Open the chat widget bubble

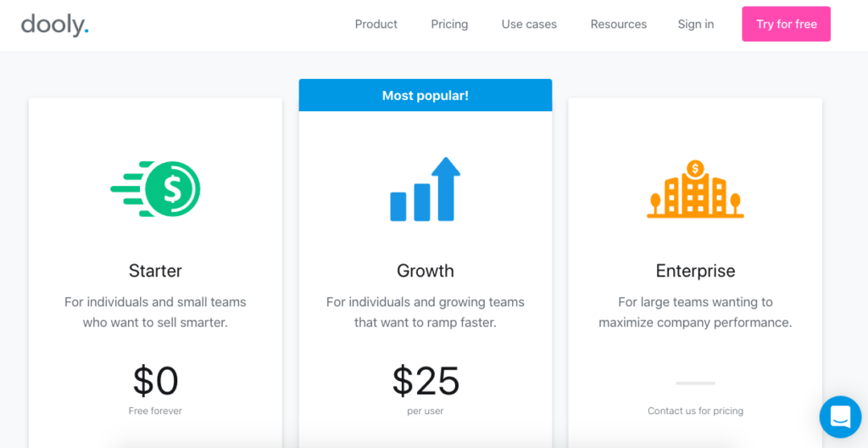(840, 417)
